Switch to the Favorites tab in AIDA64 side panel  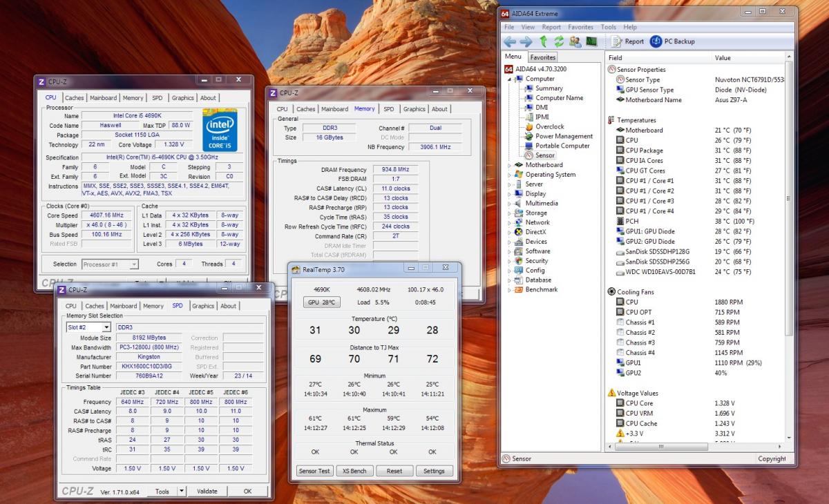coord(543,57)
